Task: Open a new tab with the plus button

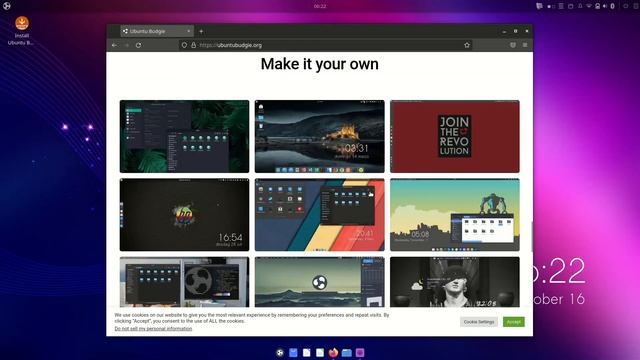Action: [201, 31]
